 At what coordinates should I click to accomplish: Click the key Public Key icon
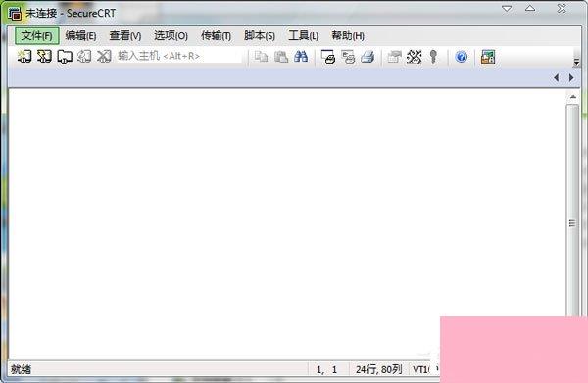click(x=433, y=57)
